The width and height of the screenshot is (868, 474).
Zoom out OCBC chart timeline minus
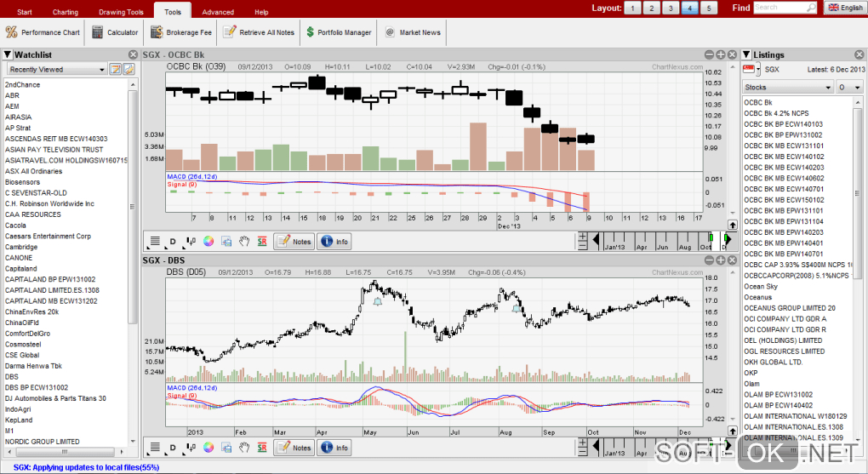(x=582, y=246)
